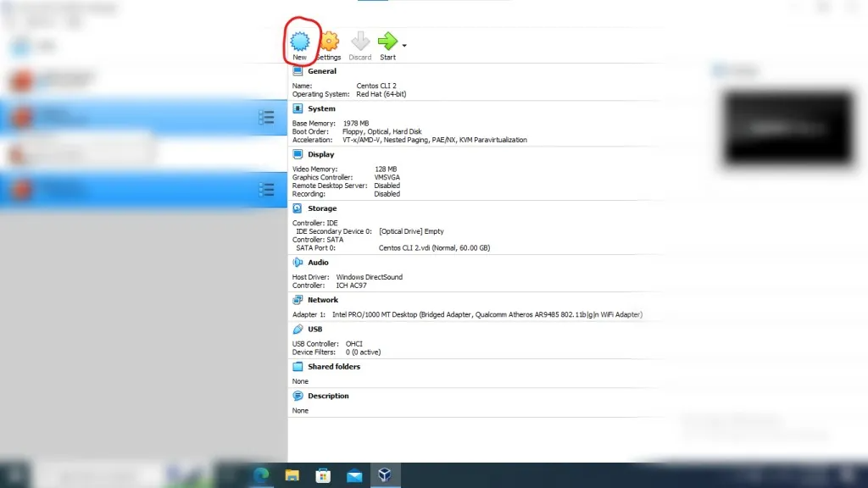Select the graphics controller value "VMSVGA"
The width and height of the screenshot is (868, 488).
(x=387, y=178)
